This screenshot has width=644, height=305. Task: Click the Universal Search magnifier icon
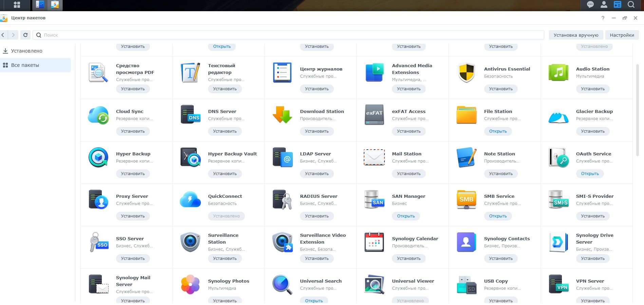tap(282, 285)
